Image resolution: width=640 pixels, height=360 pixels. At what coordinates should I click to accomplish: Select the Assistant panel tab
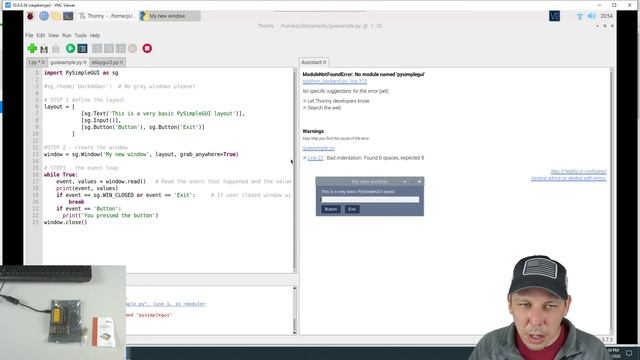(311, 62)
